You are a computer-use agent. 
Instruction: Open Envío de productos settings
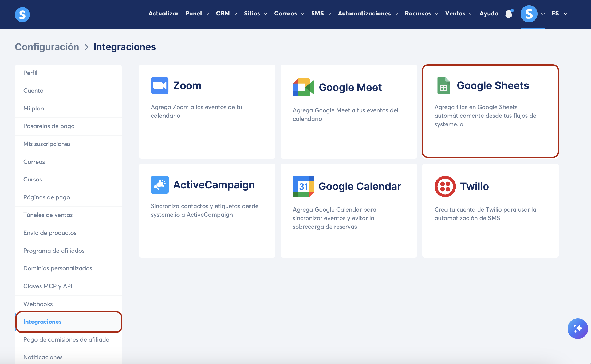pyautogui.click(x=68, y=233)
